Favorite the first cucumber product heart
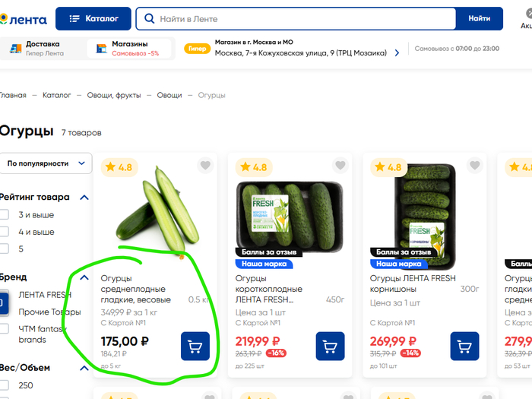 205,166
